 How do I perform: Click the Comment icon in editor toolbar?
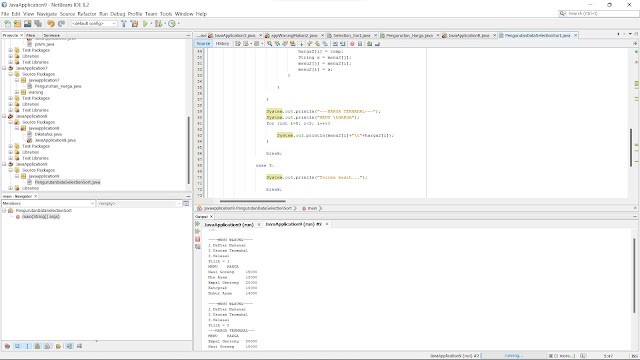[369, 43]
